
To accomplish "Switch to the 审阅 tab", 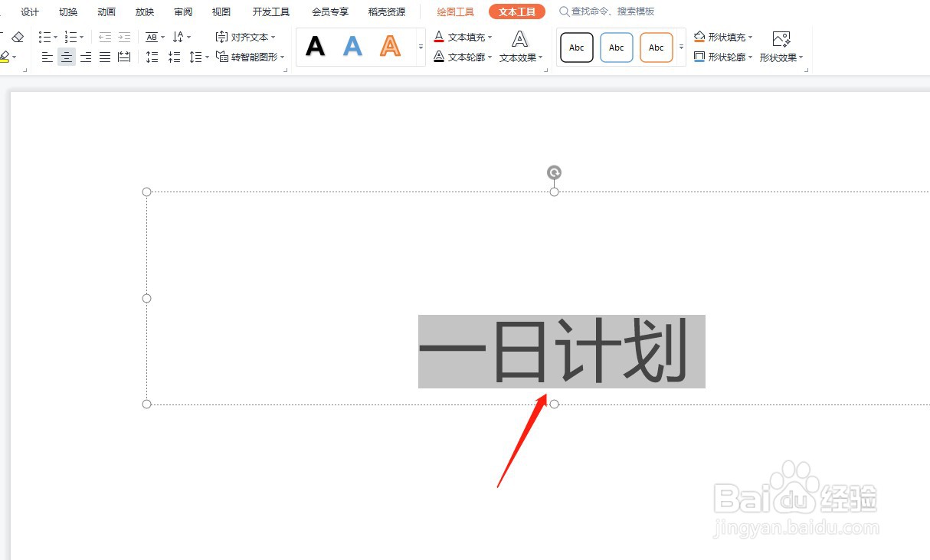I will point(183,11).
